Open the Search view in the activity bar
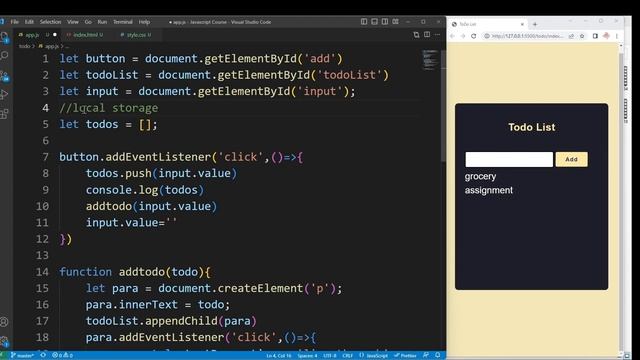This screenshot has width=640, height=360. [x=4, y=56]
